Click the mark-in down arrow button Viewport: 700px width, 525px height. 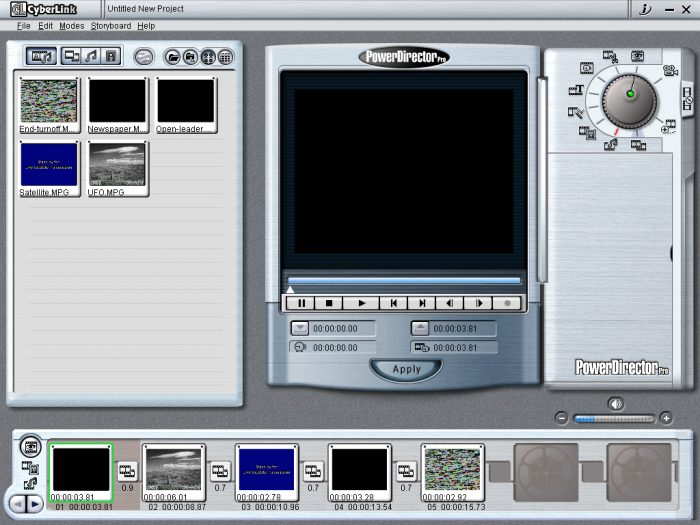click(x=300, y=328)
